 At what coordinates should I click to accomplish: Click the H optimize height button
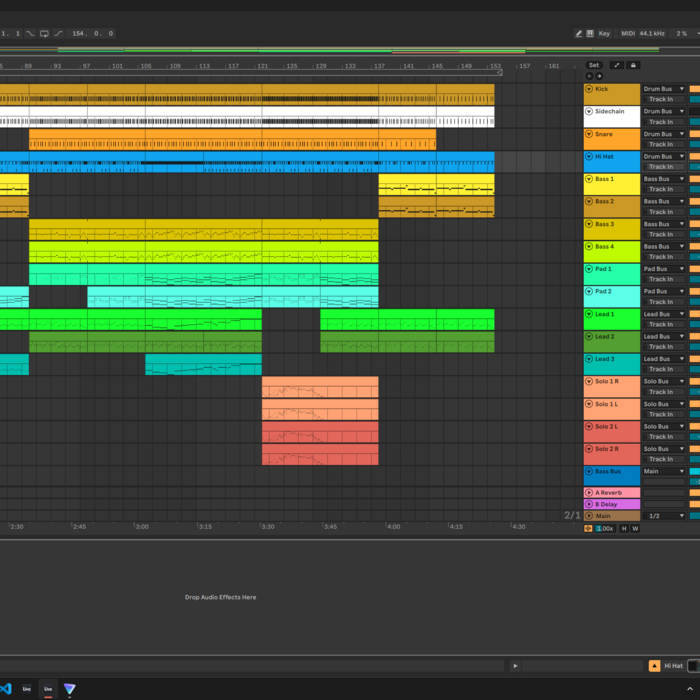click(x=623, y=528)
